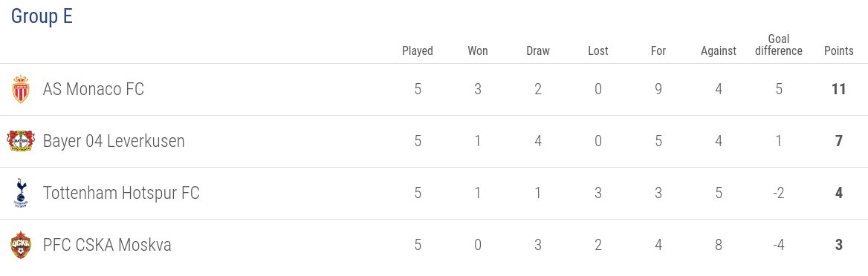Select the Points column header

(839, 51)
